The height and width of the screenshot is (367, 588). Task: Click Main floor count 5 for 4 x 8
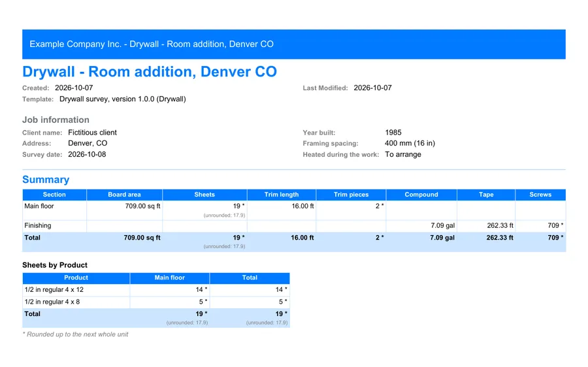point(203,302)
